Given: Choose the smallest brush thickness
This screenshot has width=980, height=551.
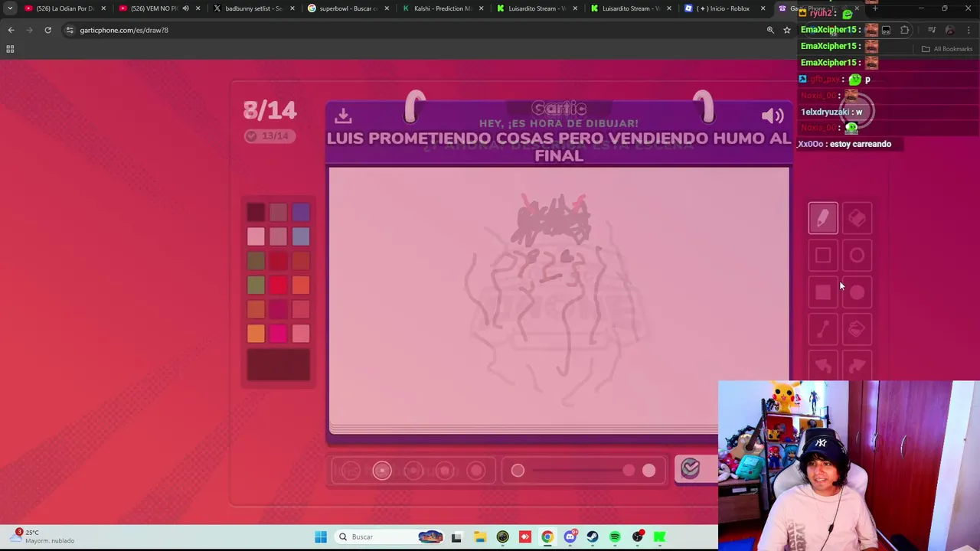Looking at the screenshot, I should click(x=351, y=471).
